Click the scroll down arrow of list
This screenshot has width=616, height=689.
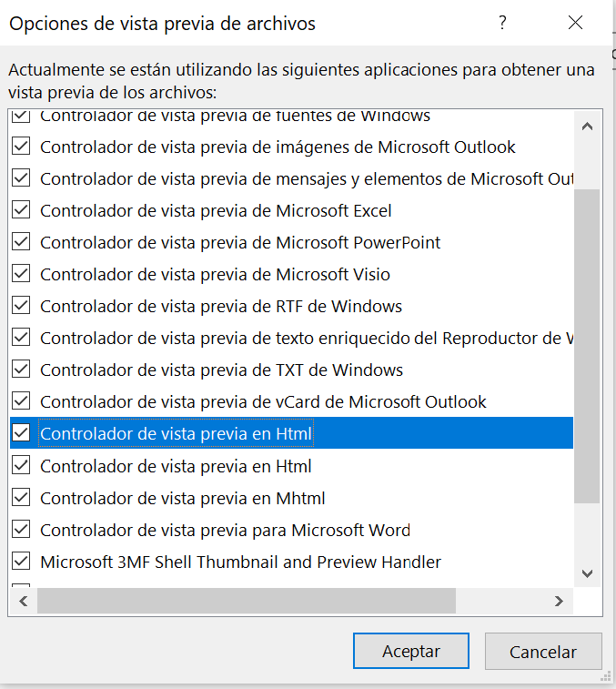(x=587, y=573)
